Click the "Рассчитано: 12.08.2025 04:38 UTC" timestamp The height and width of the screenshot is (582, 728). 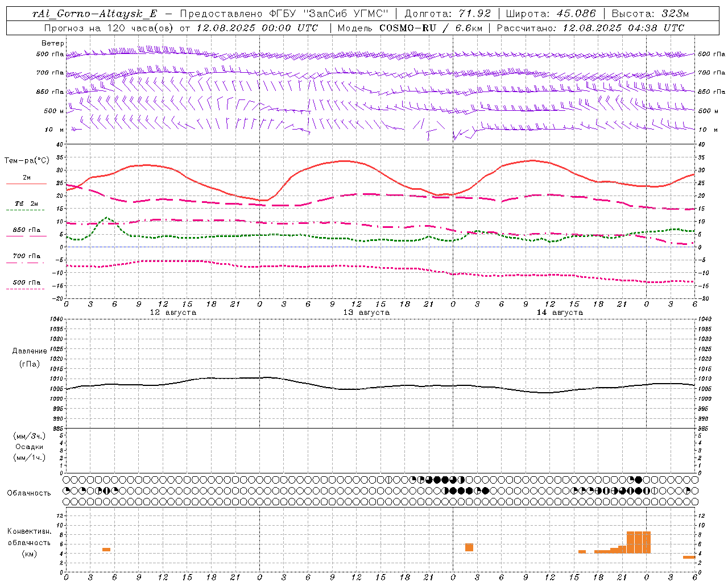[590, 28]
